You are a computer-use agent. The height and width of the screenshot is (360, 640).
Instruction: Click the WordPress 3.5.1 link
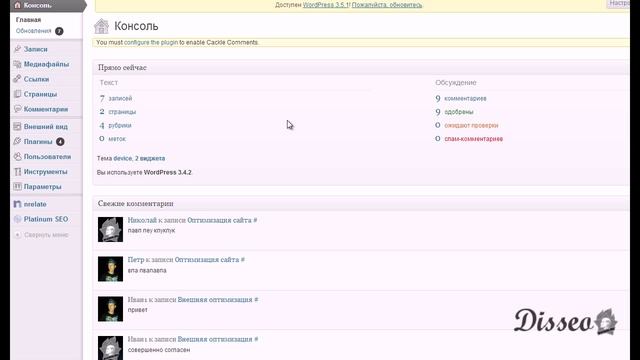(x=326, y=5)
